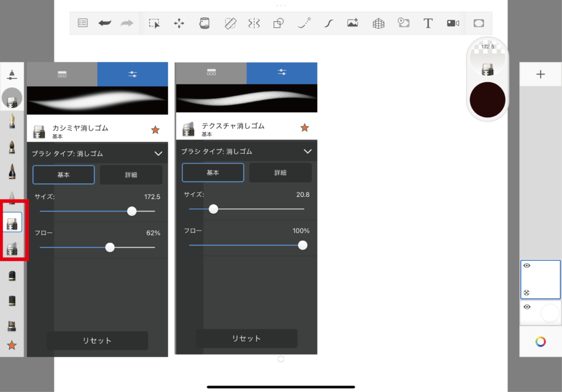Tap the current brush circle in palette
This screenshot has width=562, height=392.
(x=12, y=98)
